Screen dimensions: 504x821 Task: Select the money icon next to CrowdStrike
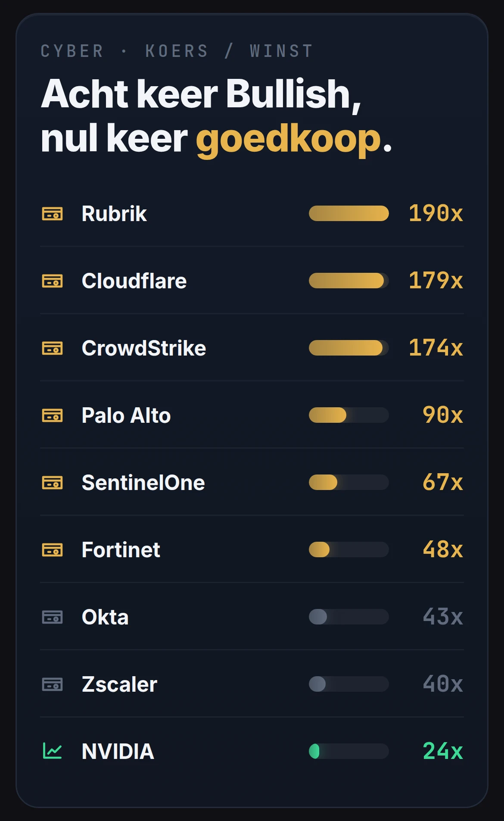point(52,348)
